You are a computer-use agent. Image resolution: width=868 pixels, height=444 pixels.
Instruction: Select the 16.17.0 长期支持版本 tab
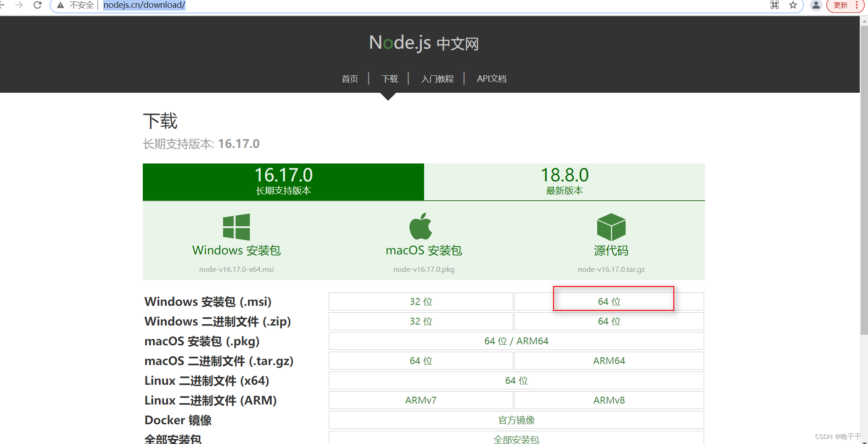[x=283, y=182]
